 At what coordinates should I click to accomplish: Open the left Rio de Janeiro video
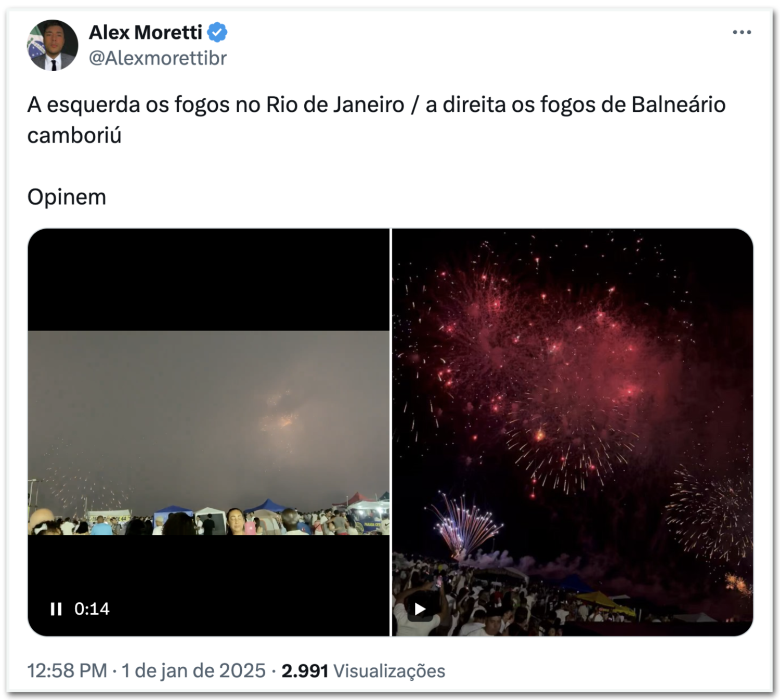click(209, 432)
